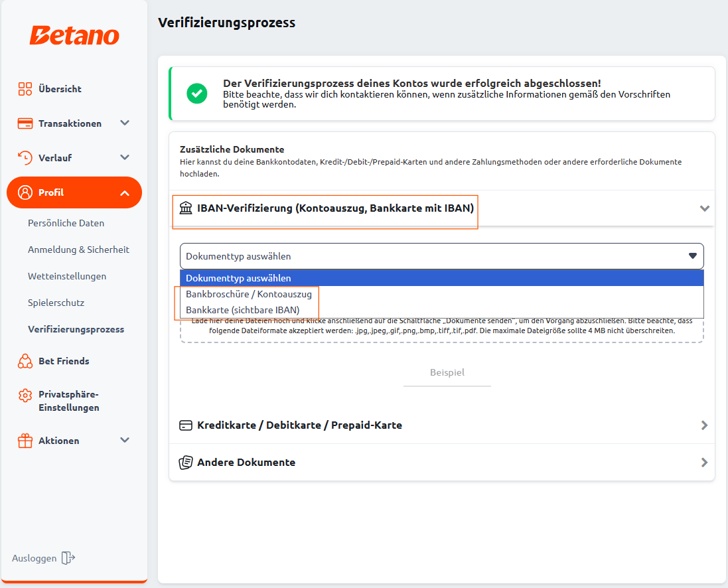Click the Verifizierungsprozess page title

[226, 23]
